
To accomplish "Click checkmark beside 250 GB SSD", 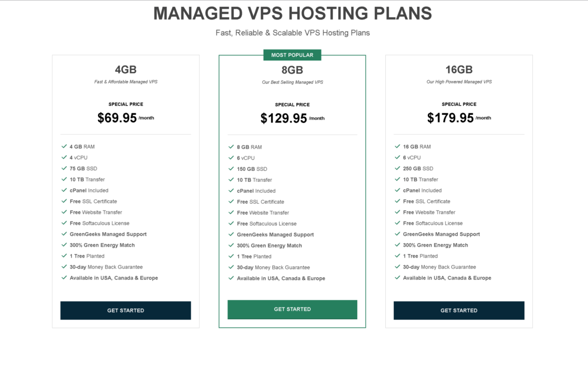I will 397,168.
